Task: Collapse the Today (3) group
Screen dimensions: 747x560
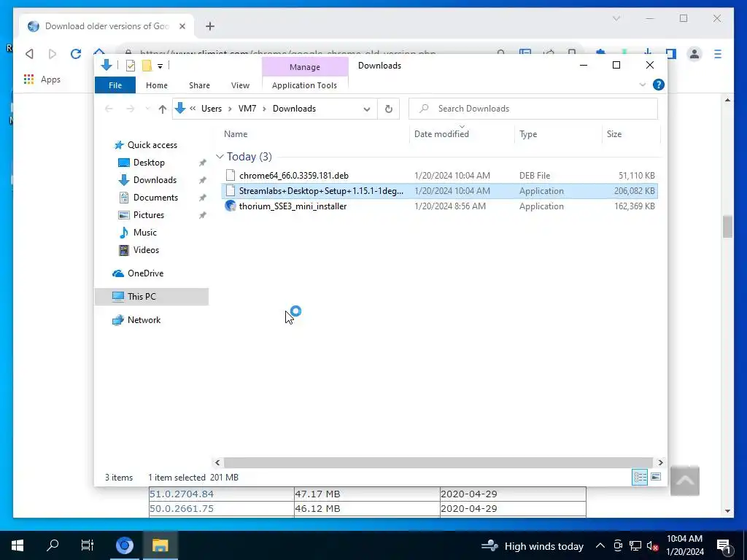Action: coord(220,157)
